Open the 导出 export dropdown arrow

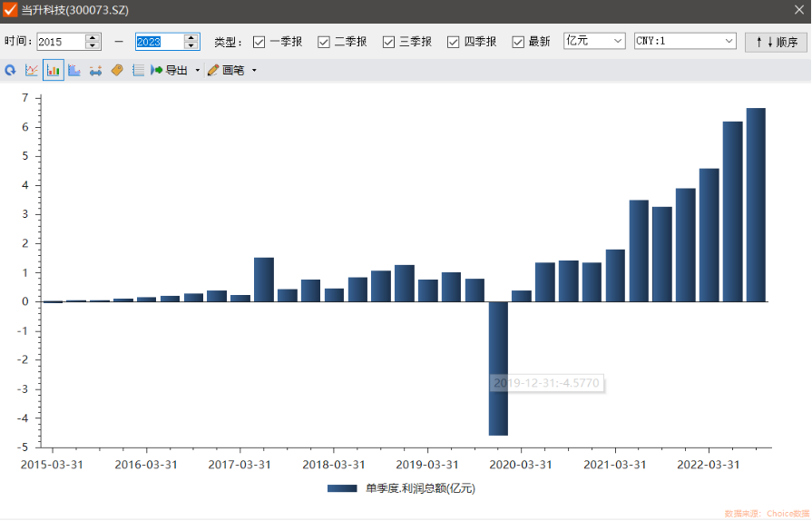click(x=198, y=70)
